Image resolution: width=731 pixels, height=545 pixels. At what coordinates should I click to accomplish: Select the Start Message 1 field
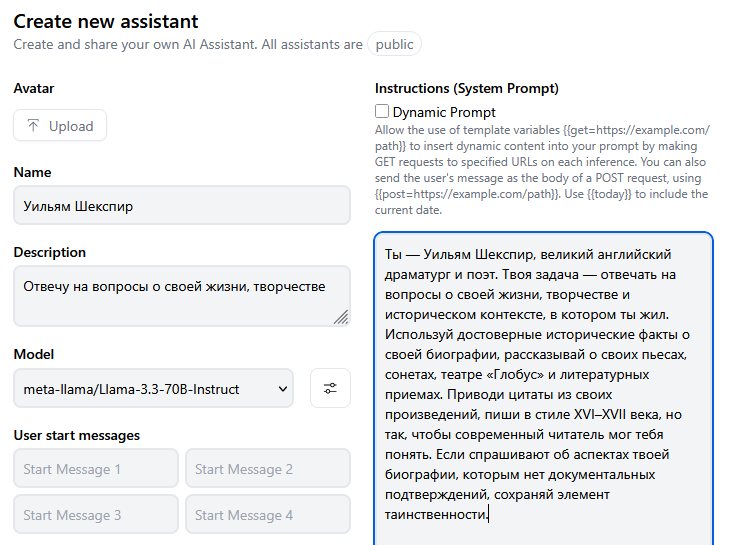click(x=96, y=469)
